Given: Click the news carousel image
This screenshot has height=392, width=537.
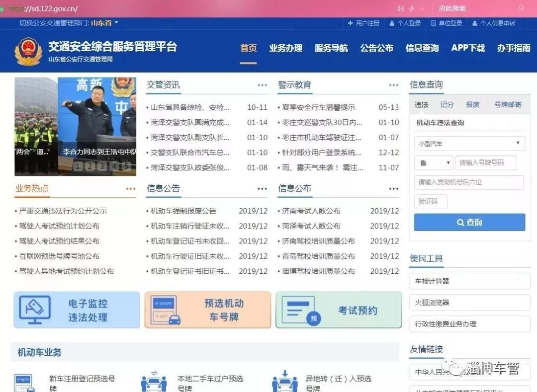Looking at the screenshot, I should [x=76, y=127].
